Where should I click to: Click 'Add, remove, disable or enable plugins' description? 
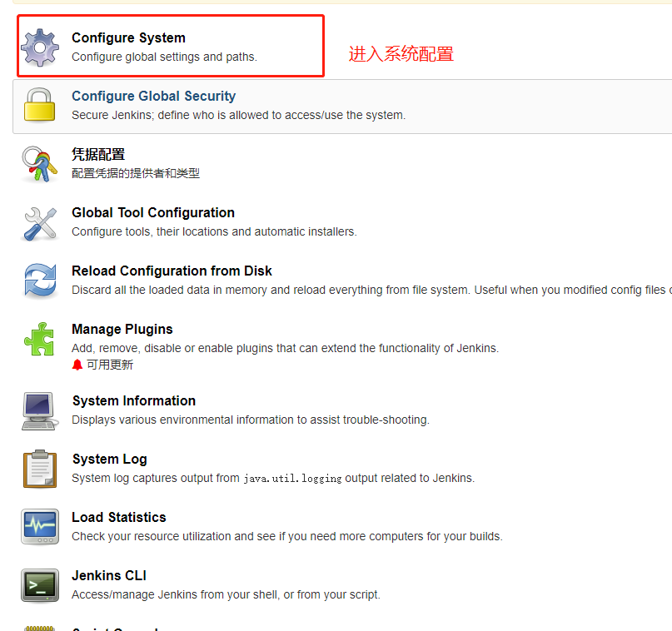(285, 348)
